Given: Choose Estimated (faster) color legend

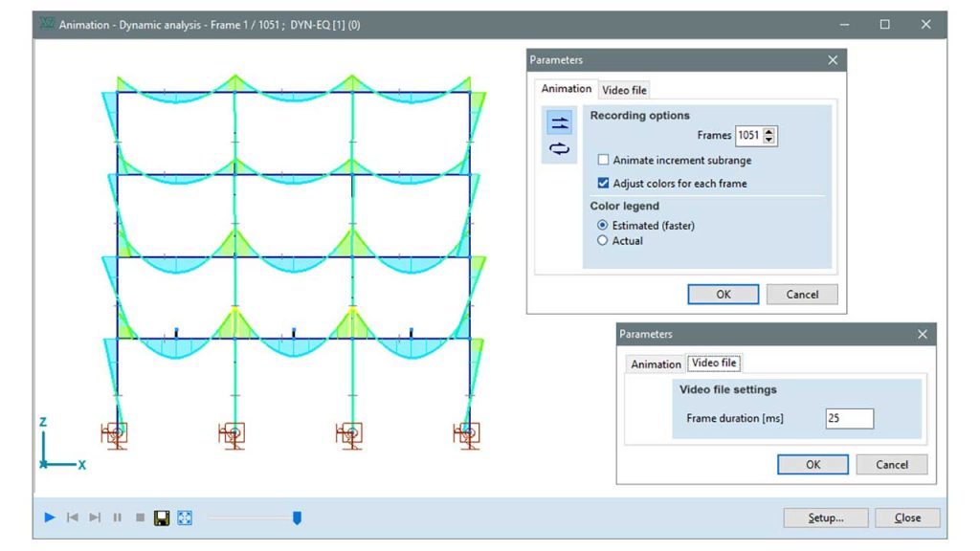Looking at the screenshot, I should click(x=602, y=226).
